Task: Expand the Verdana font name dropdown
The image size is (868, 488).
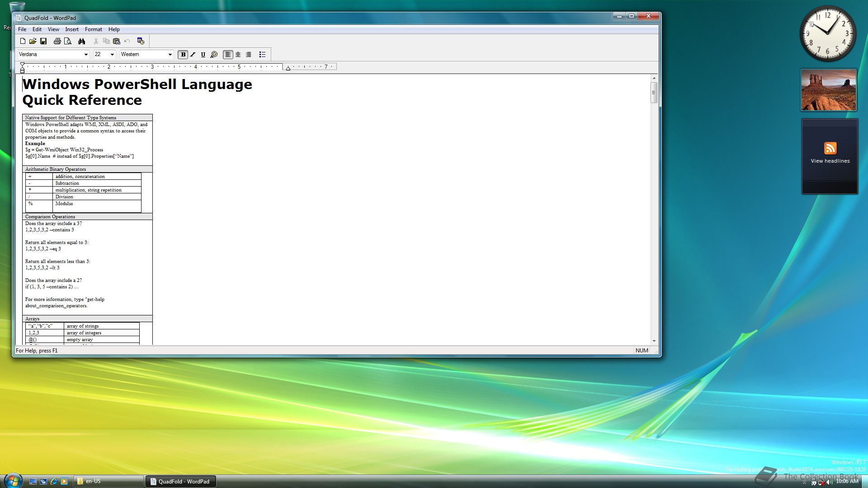Action: tap(86, 55)
